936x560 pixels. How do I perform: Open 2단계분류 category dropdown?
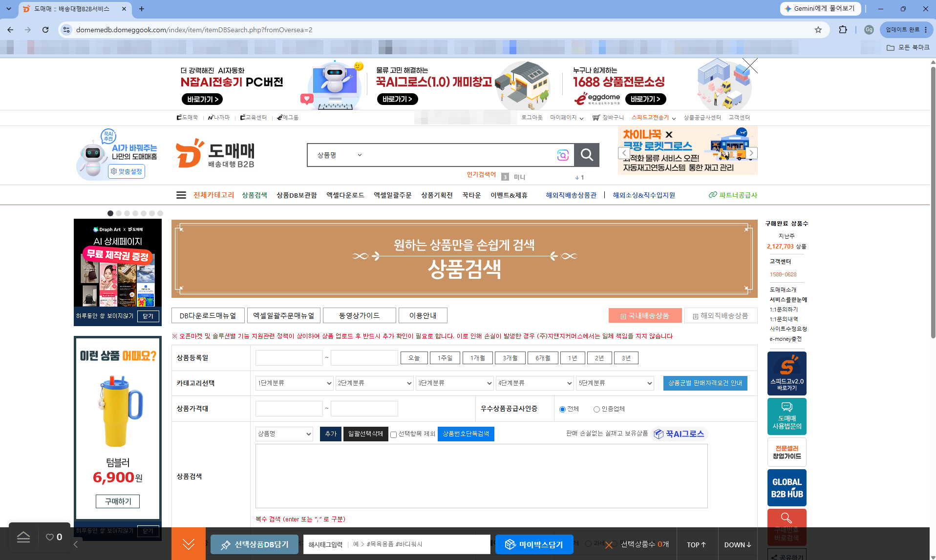pyautogui.click(x=375, y=383)
